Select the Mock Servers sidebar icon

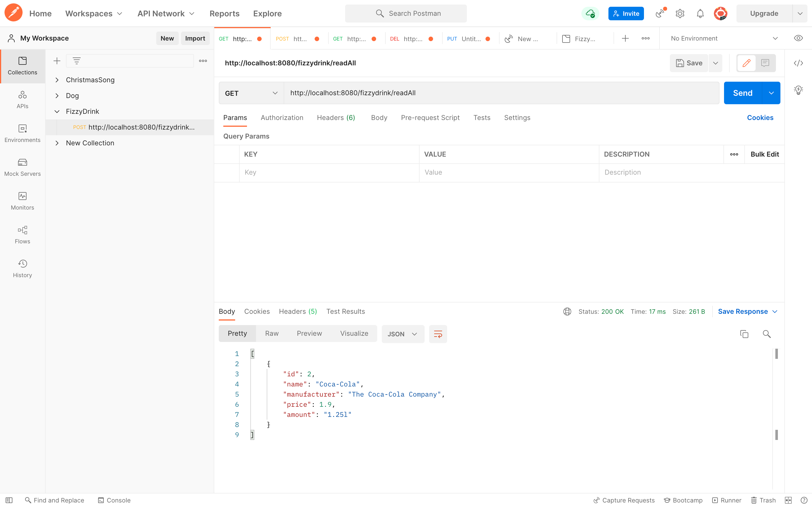[22, 167]
